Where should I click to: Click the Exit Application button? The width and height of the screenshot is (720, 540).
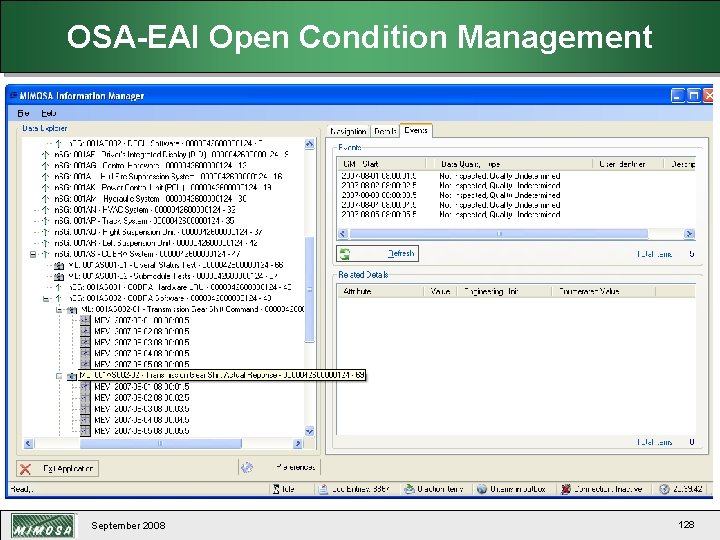(x=57, y=469)
